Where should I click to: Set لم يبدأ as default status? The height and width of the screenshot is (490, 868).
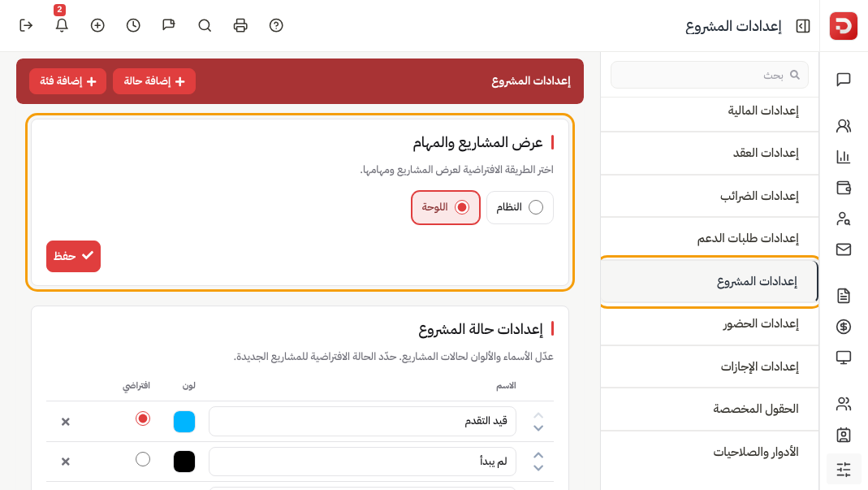coord(143,459)
